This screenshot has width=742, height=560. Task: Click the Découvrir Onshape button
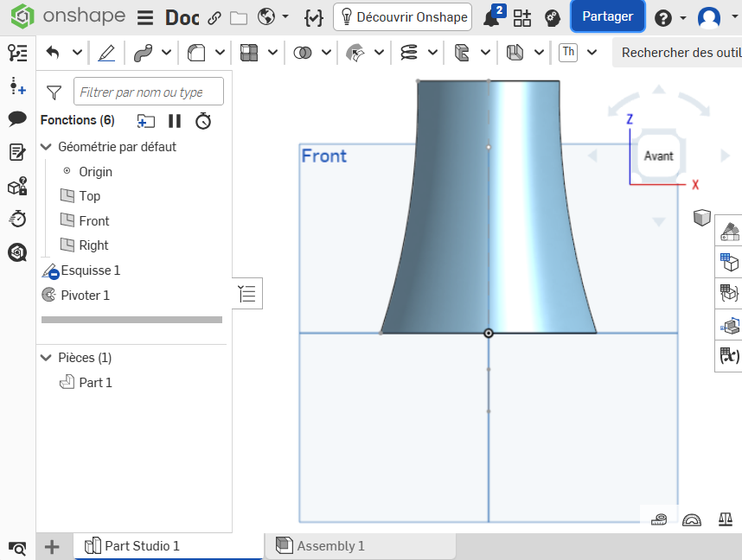click(403, 17)
